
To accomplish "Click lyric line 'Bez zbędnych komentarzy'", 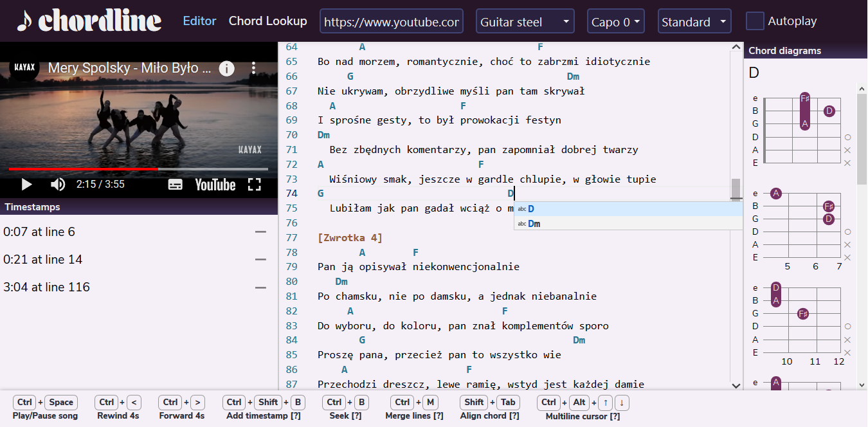I will click(484, 150).
